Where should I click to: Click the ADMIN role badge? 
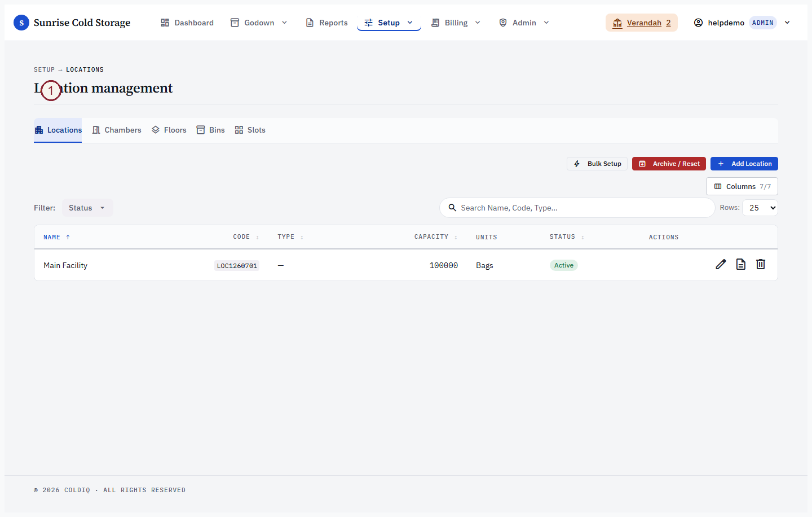tap(763, 23)
